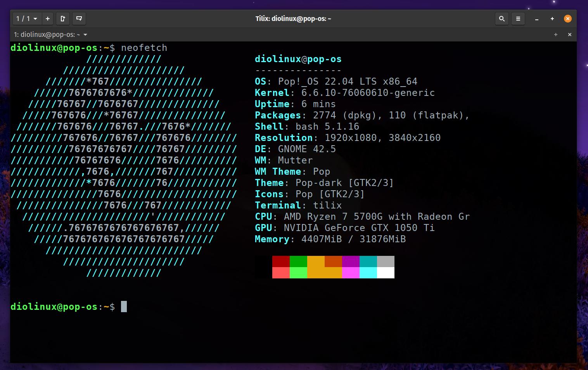Click the 'Theme: Pop-dark [GTK2/3]' line
This screenshot has width=588, height=370.
(324, 183)
